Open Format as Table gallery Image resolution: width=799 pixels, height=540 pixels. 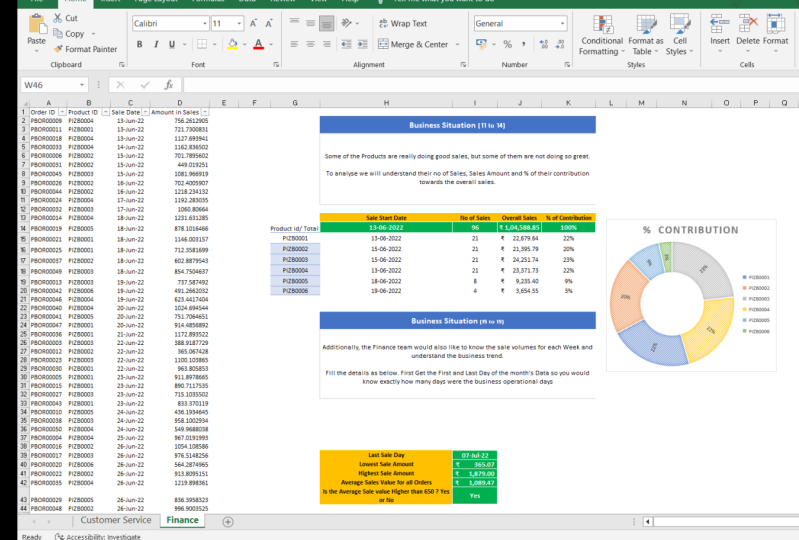pos(646,35)
